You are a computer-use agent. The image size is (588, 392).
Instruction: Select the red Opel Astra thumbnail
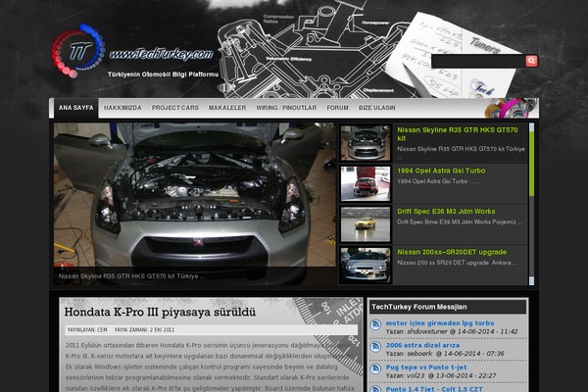(x=366, y=184)
